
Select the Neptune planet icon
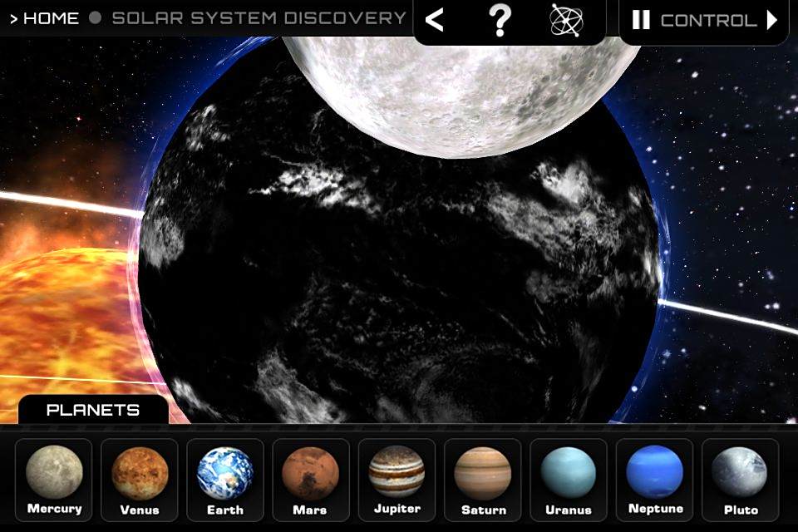point(654,480)
